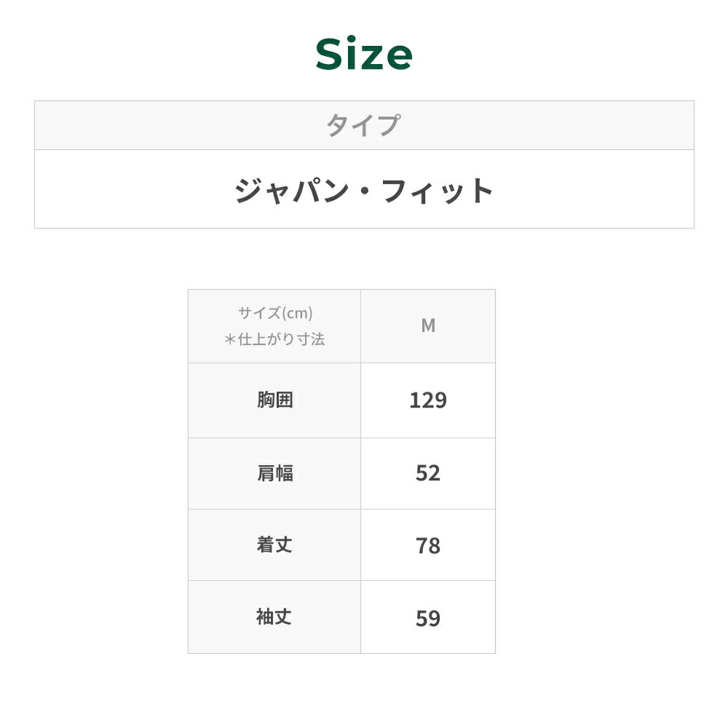Click the (cm) unit in the header

[298, 313]
